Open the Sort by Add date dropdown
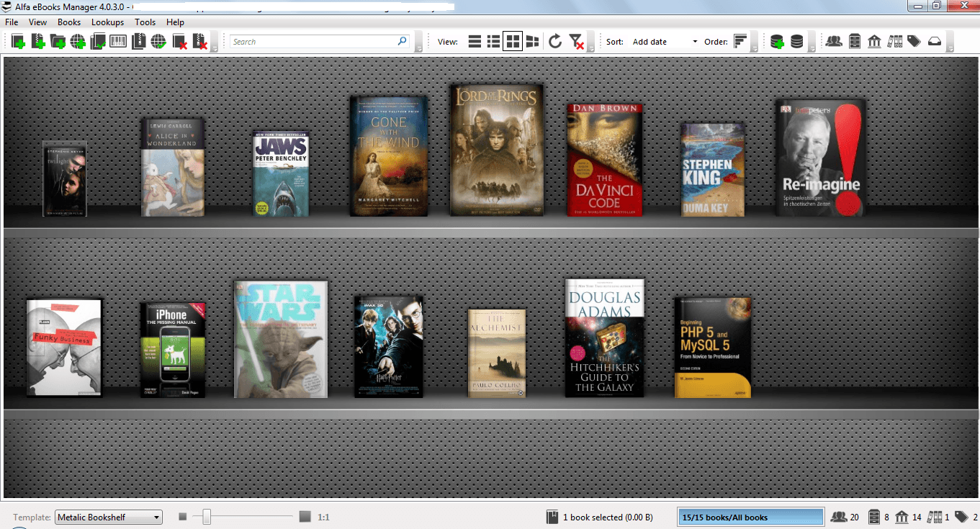Image resolution: width=980 pixels, height=529 pixels. 664,42
